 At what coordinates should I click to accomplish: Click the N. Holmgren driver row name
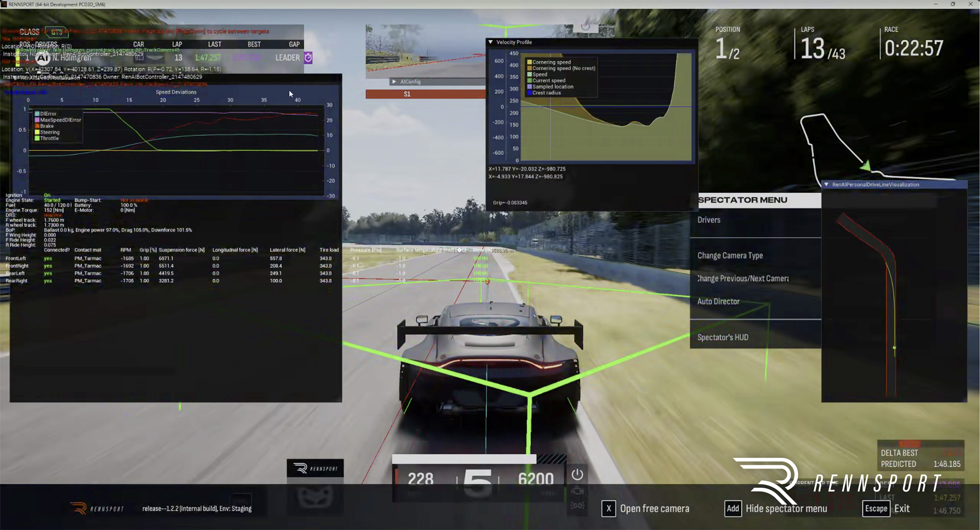72,58
